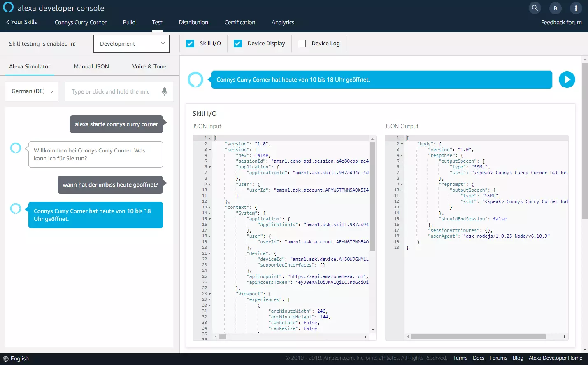Image resolution: width=588 pixels, height=365 pixels.
Task: Click the Willkommen bei Connys response bubble
Action: click(95, 154)
